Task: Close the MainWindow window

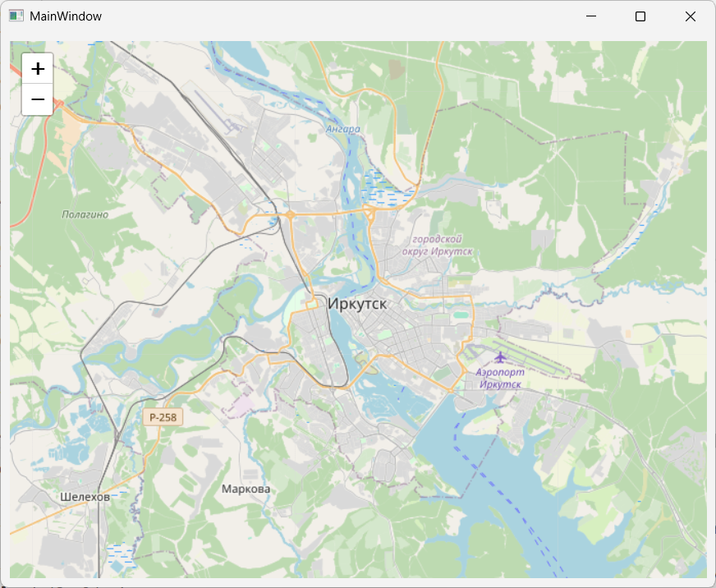Action: [690, 16]
